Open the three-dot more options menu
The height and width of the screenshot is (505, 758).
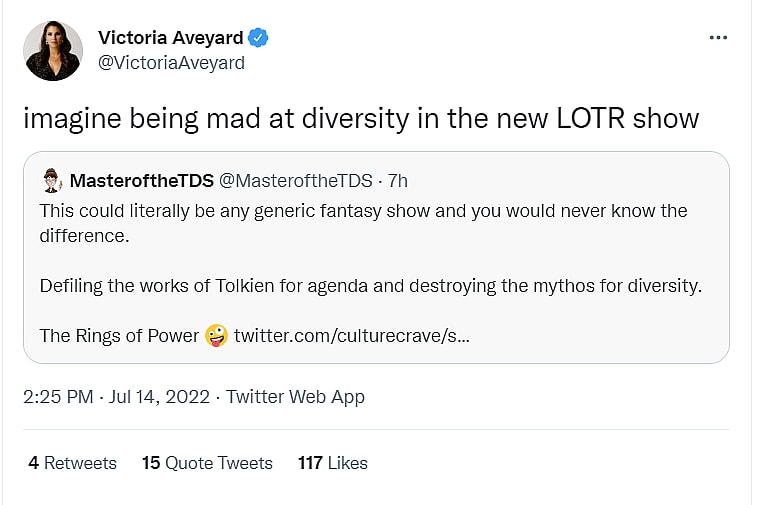click(x=718, y=38)
